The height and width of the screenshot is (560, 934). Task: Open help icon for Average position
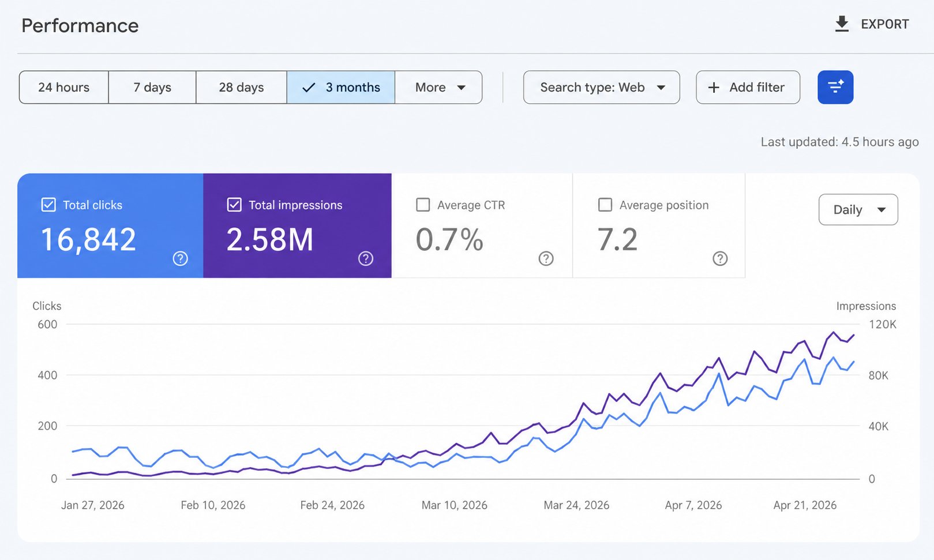pos(720,258)
